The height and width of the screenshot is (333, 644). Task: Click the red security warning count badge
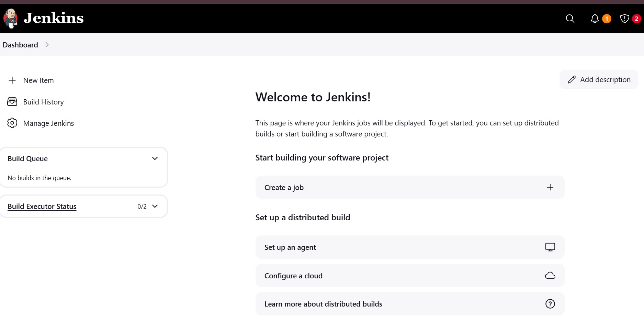pos(636,19)
